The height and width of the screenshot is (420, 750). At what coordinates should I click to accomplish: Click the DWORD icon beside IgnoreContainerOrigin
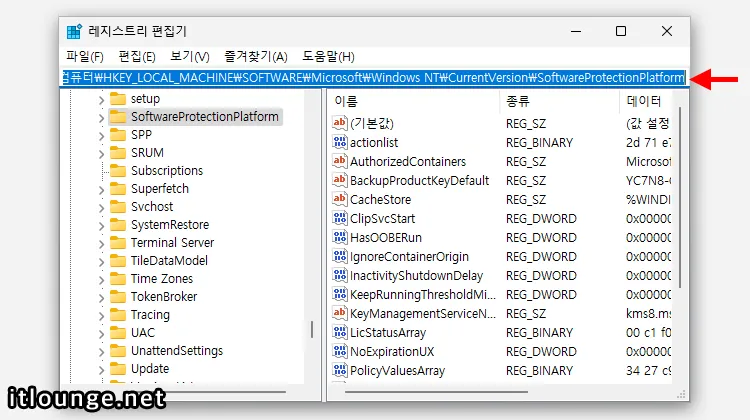[340, 256]
